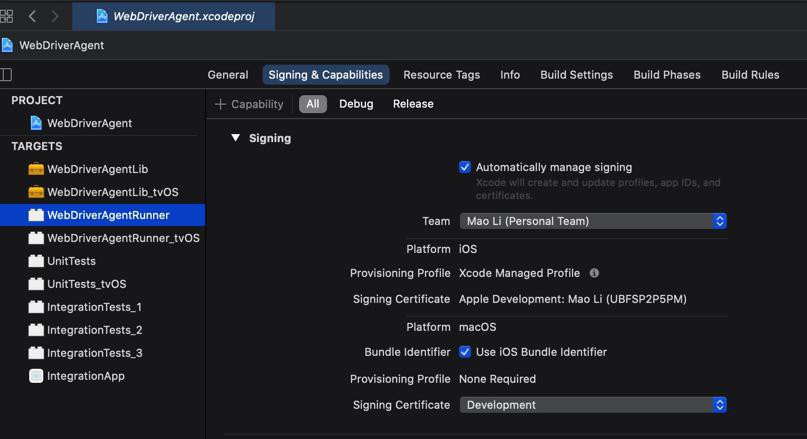Collapse the Signing section triangle

(x=236, y=138)
